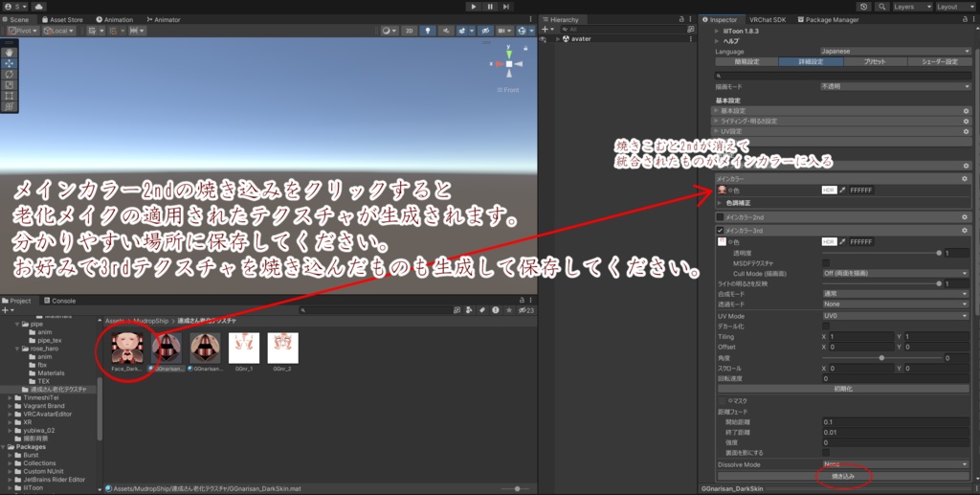This screenshot has width=980, height=495.
Task: Uncheck the メインカラー3rd checkbox
Action: tap(720, 231)
